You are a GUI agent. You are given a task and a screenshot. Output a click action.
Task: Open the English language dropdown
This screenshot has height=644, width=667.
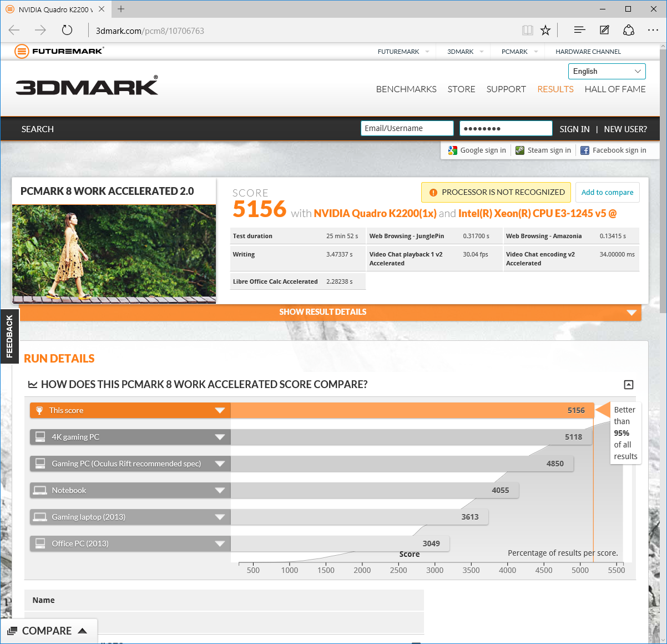pyautogui.click(x=607, y=71)
